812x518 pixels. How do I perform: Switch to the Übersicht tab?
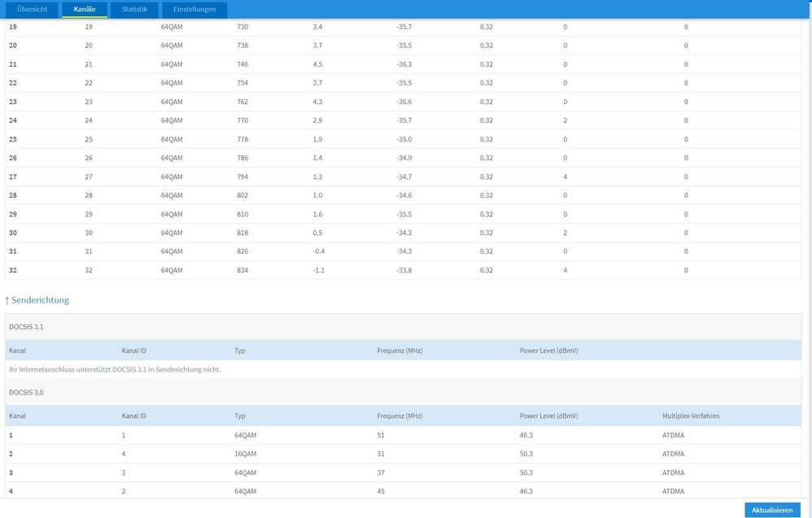pos(32,9)
